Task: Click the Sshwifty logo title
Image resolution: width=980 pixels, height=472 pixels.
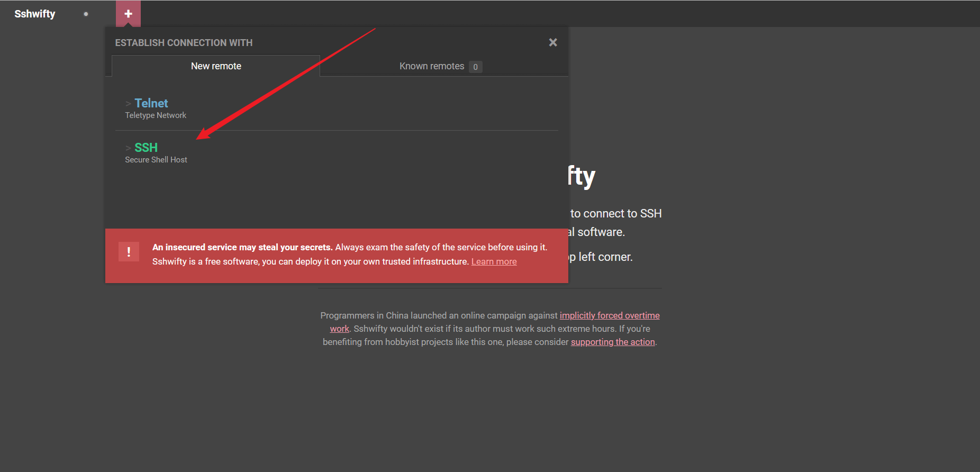Action: tap(35, 14)
